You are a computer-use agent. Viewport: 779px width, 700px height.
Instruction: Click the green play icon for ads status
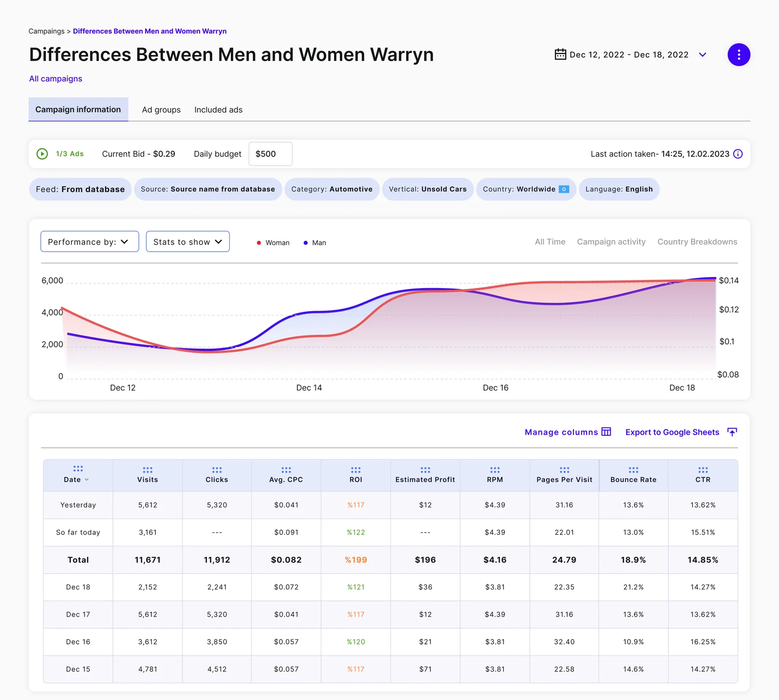[x=42, y=154]
